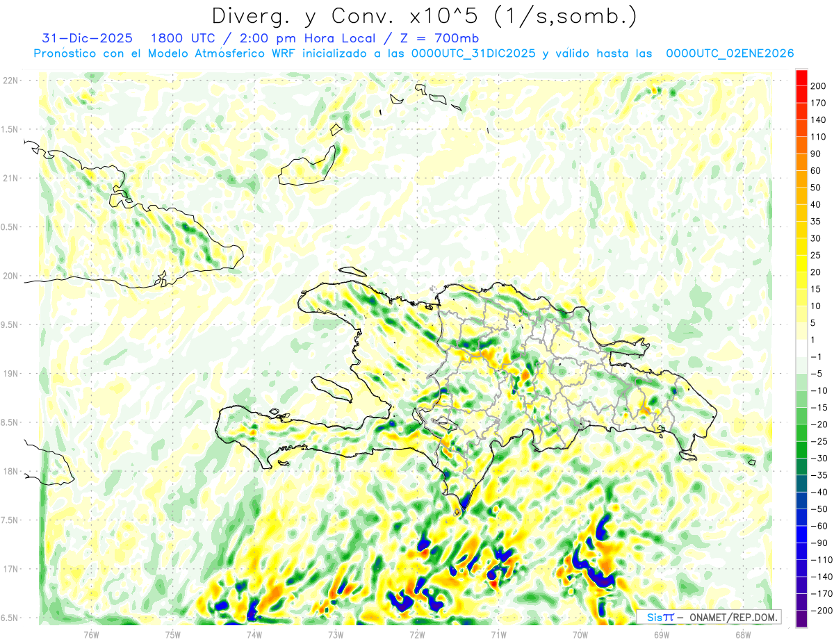Click the "-35" color scale value
Viewport: 834px width, 644px height.
pyautogui.click(x=818, y=475)
